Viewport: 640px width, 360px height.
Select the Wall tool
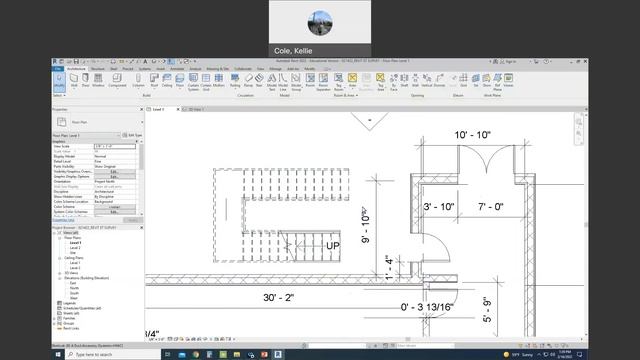[74, 80]
